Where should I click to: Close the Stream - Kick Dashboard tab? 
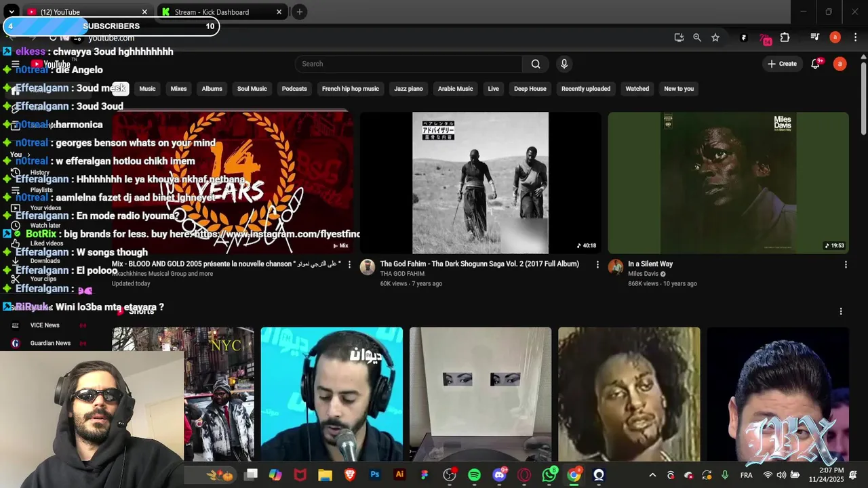click(x=279, y=12)
